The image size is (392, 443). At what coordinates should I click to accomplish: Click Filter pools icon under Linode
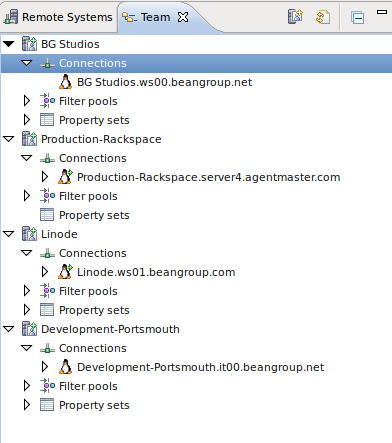[47, 291]
